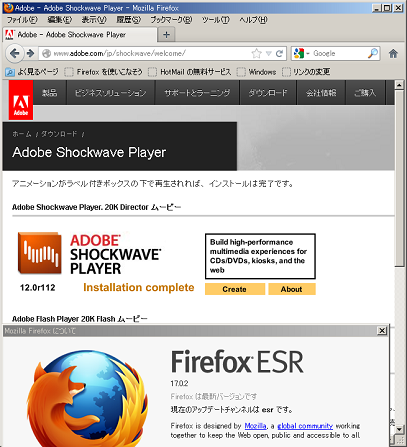Click the Firefox ESR heading
407x447 pixels.
tap(237, 362)
